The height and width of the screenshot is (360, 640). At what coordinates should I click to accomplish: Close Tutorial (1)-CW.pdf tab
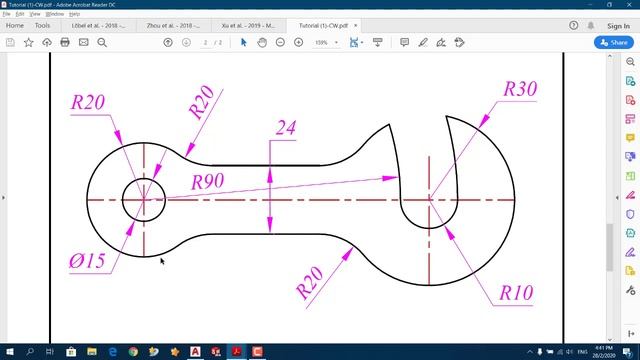(356, 25)
